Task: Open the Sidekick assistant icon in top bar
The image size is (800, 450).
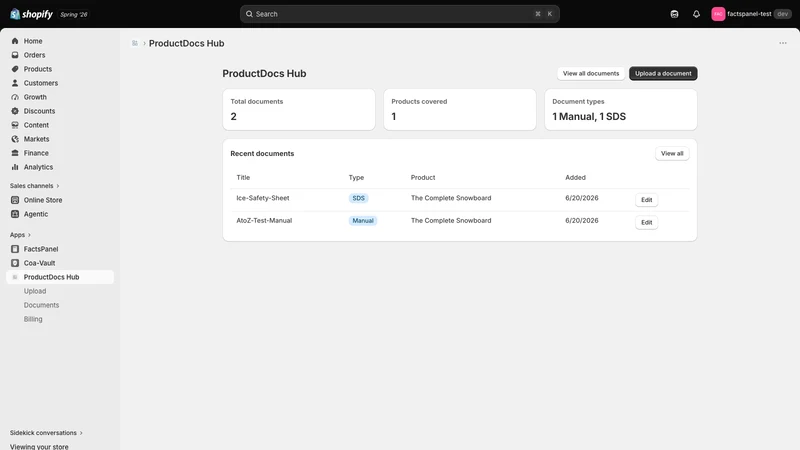Action: (x=674, y=14)
